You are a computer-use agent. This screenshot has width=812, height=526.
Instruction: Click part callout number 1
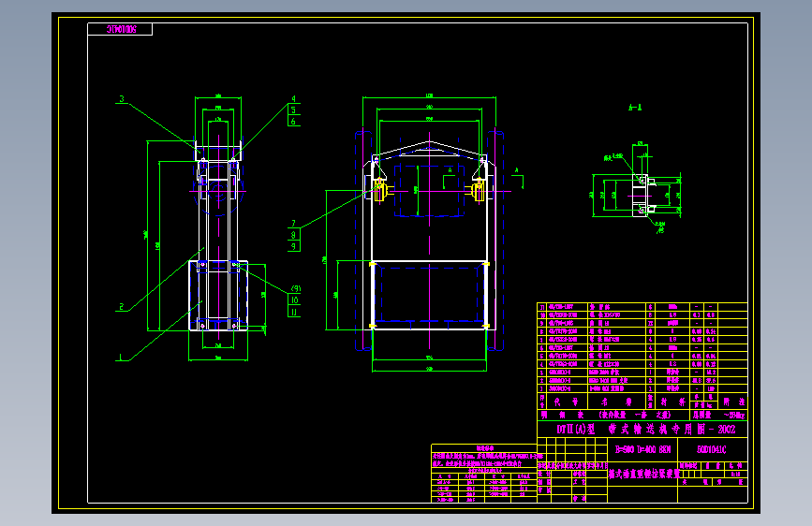pos(121,357)
